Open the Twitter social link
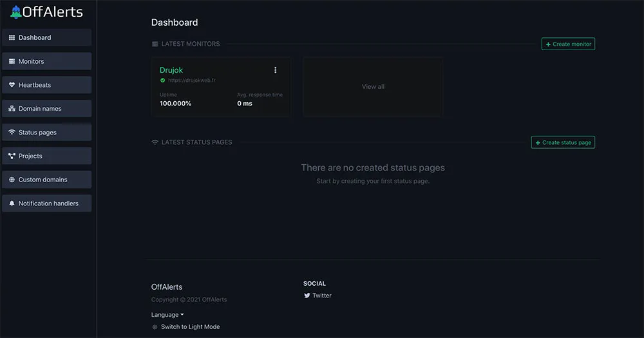Screen dimensions: 644x338 click(x=321, y=296)
